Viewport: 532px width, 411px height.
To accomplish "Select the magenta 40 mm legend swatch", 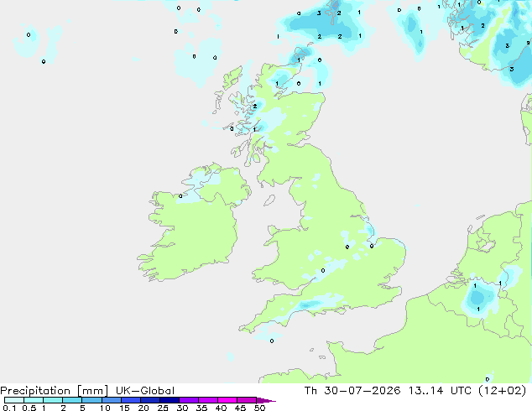I will pos(227,400).
